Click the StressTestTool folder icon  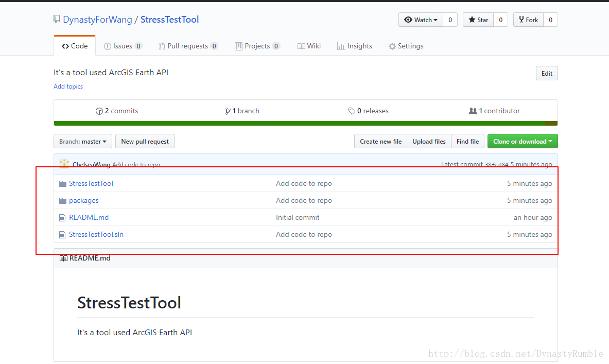62,183
